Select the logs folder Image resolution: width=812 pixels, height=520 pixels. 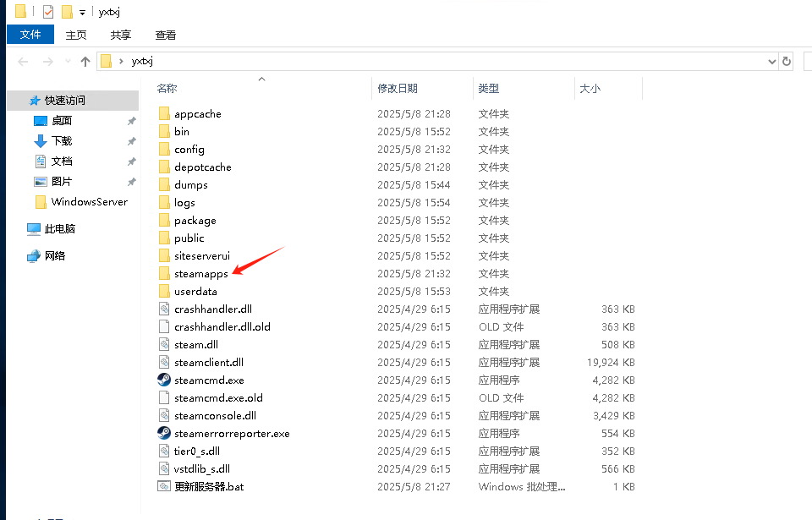click(x=184, y=203)
